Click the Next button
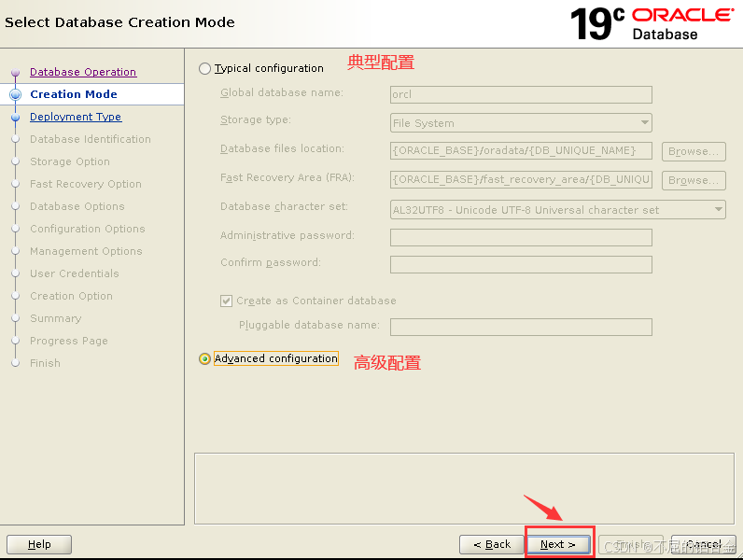This screenshot has width=743, height=560. tap(559, 544)
